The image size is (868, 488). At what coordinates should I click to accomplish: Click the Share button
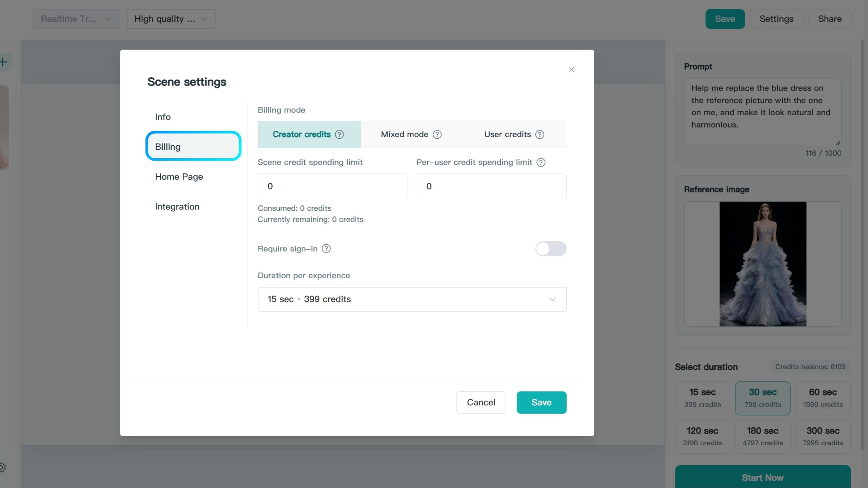click(x=830, y=19)
